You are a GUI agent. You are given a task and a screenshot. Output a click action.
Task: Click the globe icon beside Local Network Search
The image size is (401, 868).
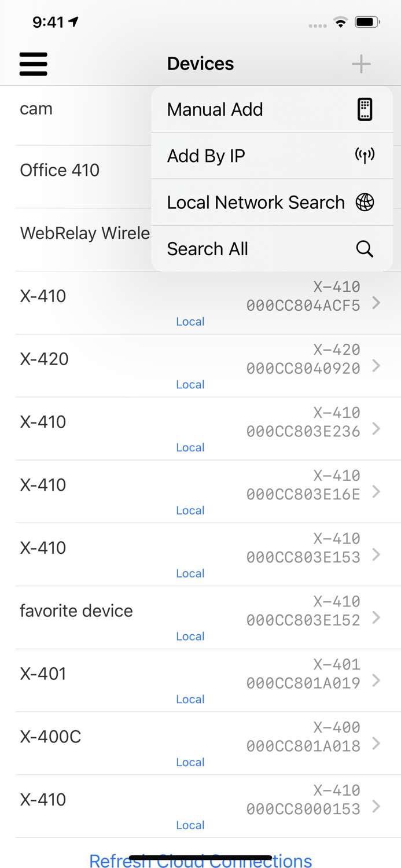click(x=365, y=202)
